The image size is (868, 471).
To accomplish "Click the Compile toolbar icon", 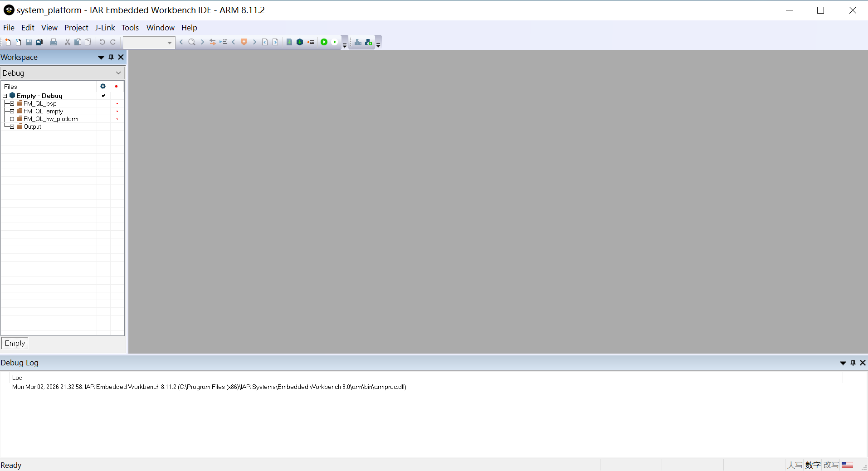I will [x=289, y=42].
